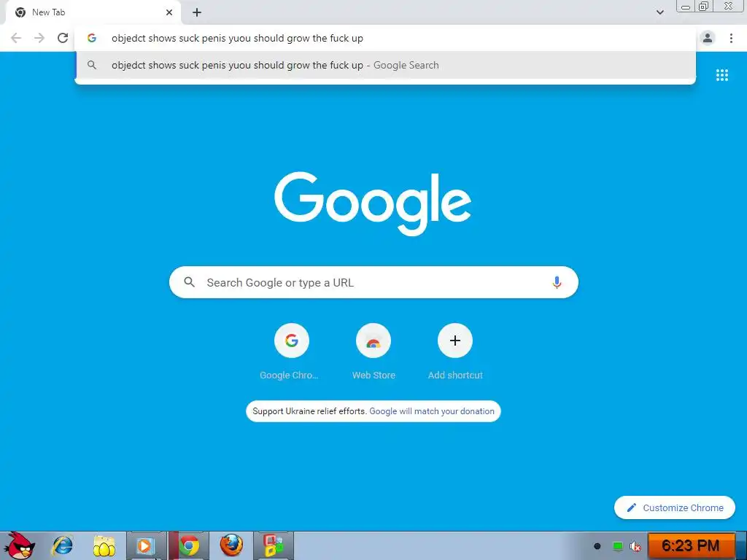Open the 6:23 PM clock

click(690, 545)
